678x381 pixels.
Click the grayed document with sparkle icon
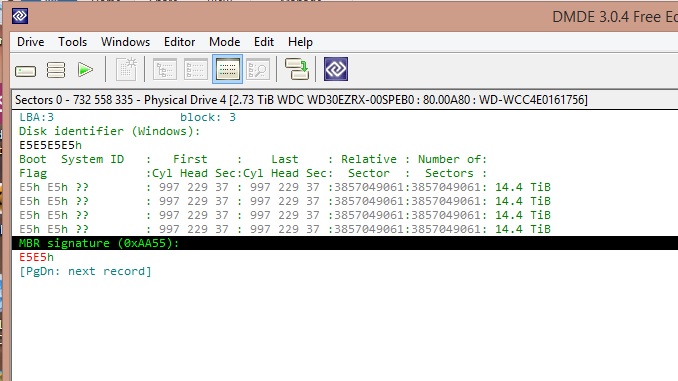click(126, 69)
